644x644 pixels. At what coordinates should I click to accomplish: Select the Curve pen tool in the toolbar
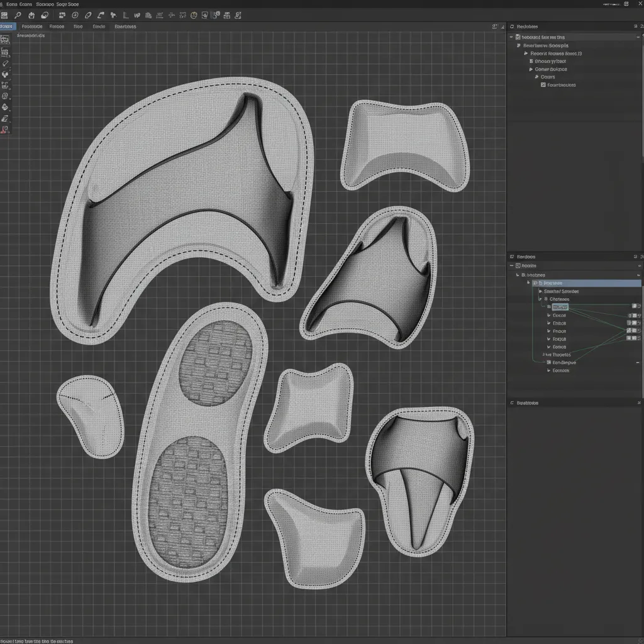[102, 15]
